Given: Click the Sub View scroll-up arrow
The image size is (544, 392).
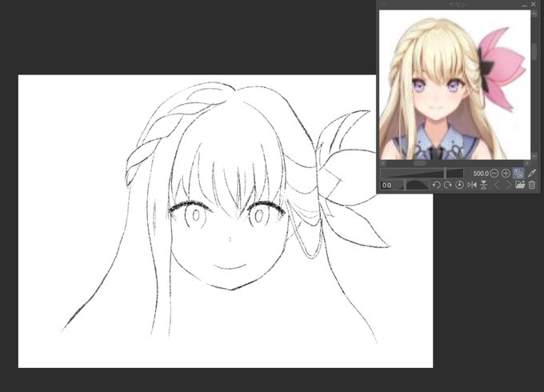Looking at the screenshot, I should coord(534,14).
